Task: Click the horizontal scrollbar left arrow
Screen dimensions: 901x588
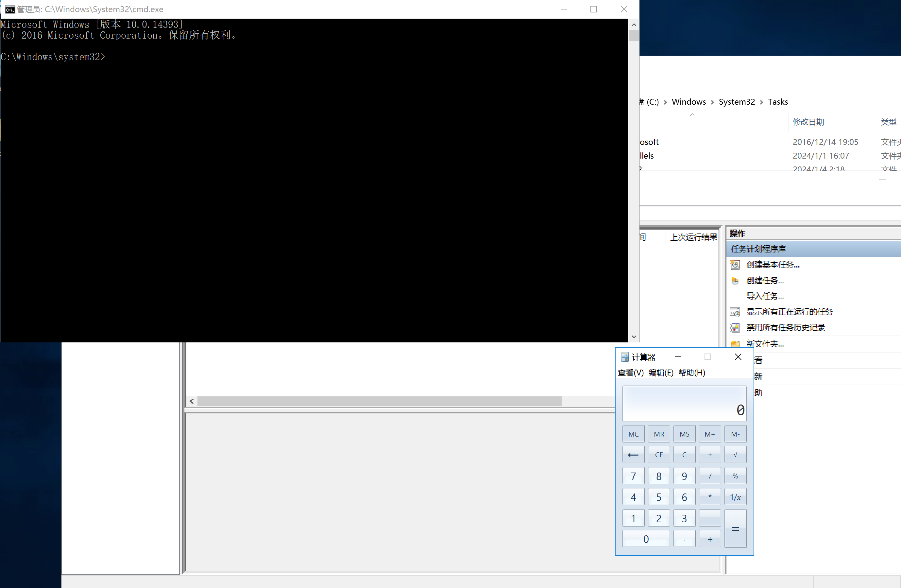Action: [192, 401]
